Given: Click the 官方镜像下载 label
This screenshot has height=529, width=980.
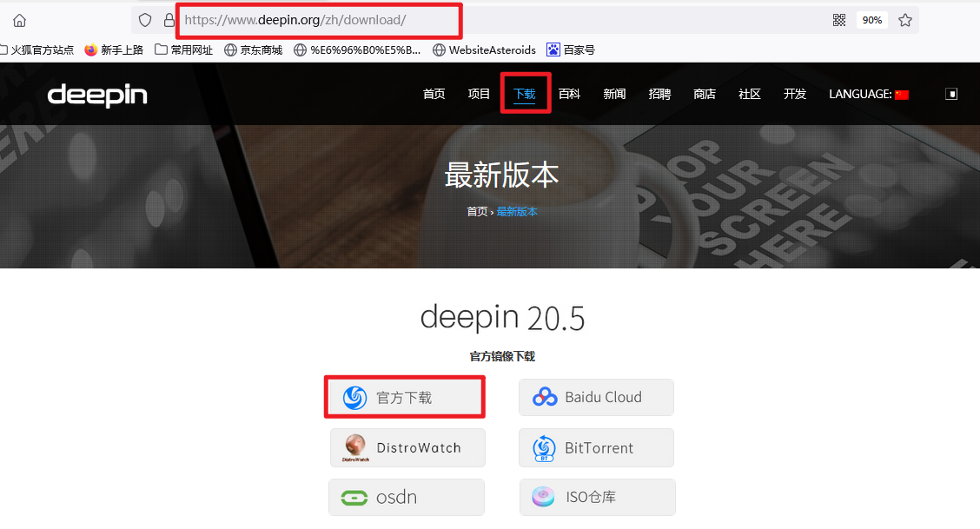Looking at the screenshot, I should tap(502, 357).
